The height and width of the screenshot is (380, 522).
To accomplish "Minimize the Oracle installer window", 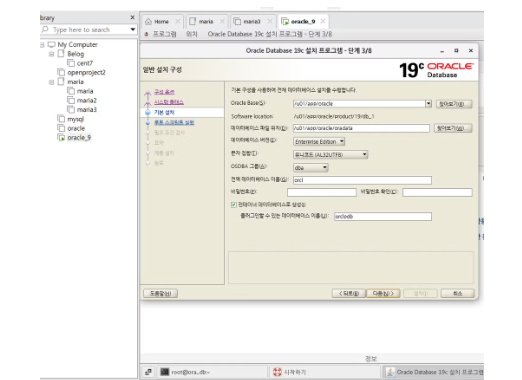I will [442, 51].
